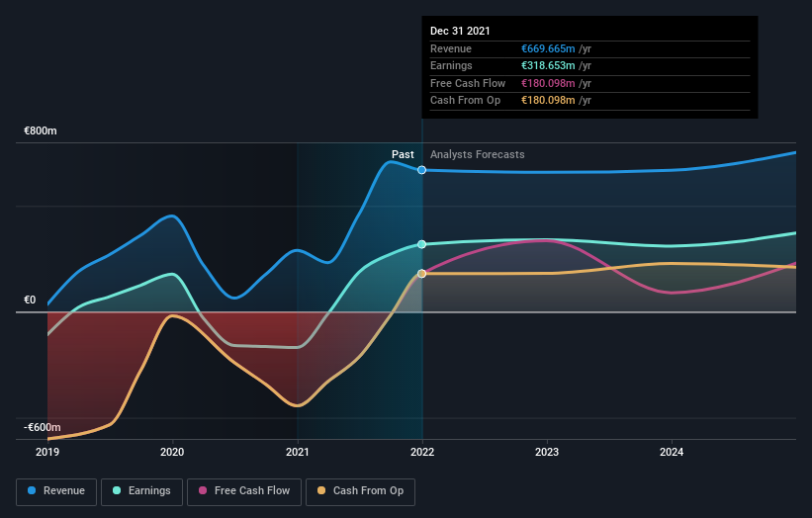
Task: Click the 2023 x-axis label
Action: pyautogui.click(x=547, y=453)
